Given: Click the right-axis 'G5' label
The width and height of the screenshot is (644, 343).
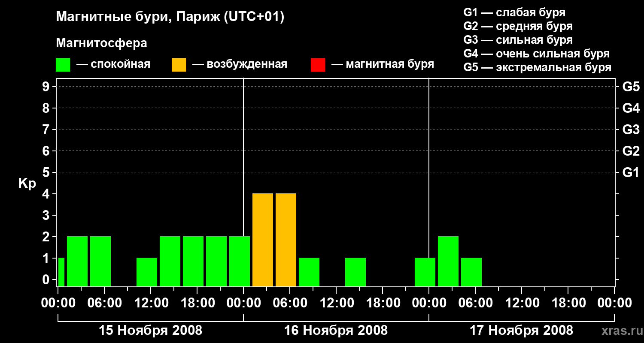Looking at the screenshot, I should (631, 87).
